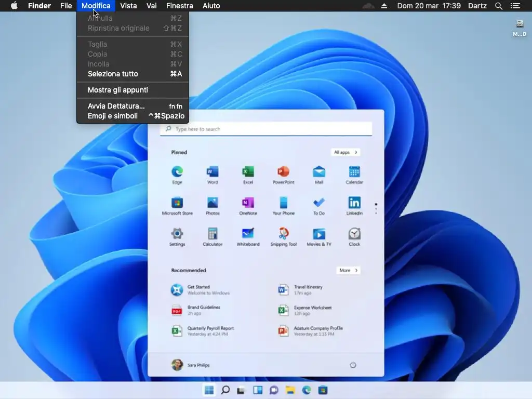Open the notification list menu bar icon

515,6
